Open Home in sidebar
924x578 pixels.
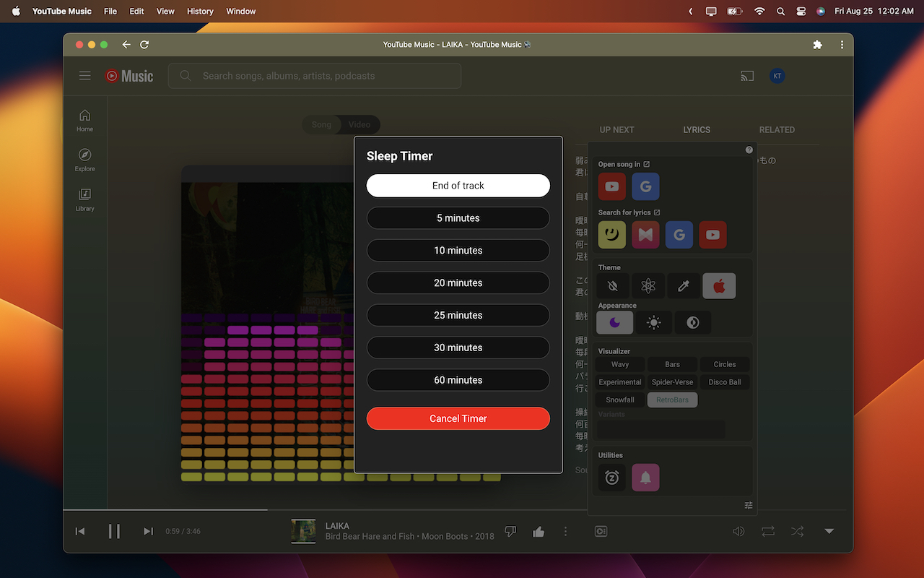click(85, 121)
